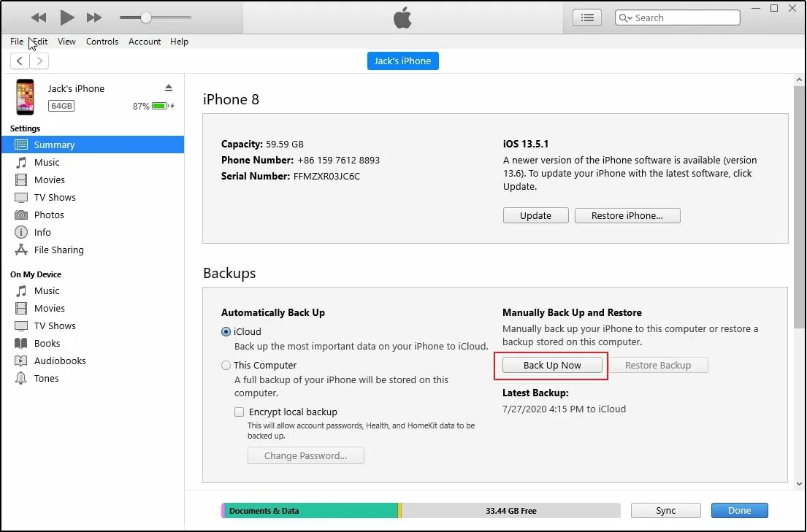Open the Account menu
Image resolution: width=807 pixels, height=532 pixels.
(145, 42)
